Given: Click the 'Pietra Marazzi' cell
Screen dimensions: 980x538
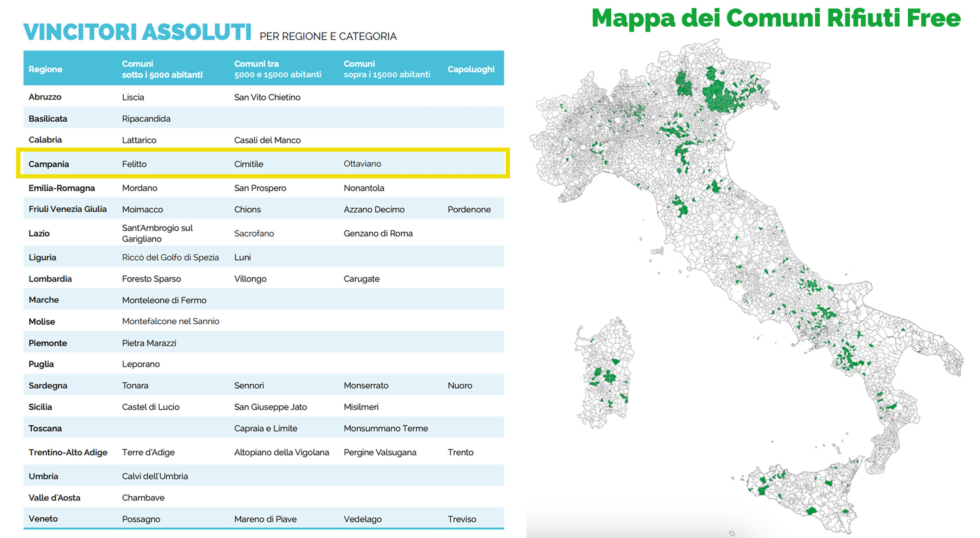Looking at the screenshot, I should click(149, 343).
